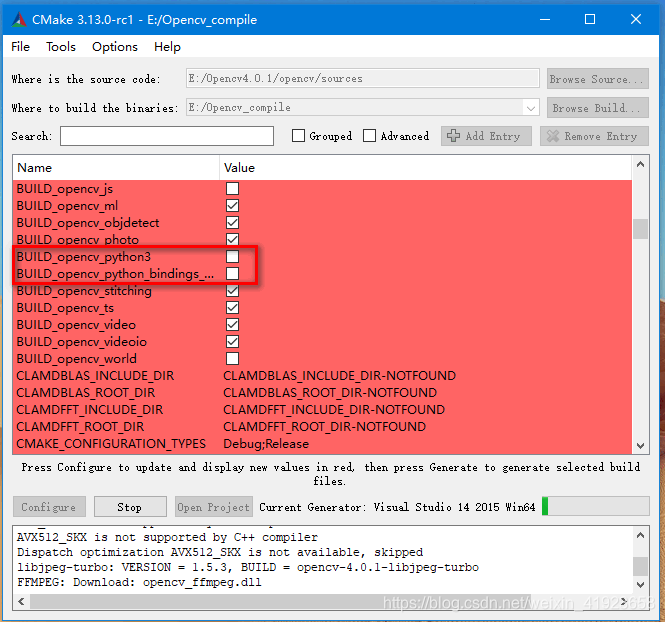Open the Help menu

pyautogui.click(x=167, y=47)
